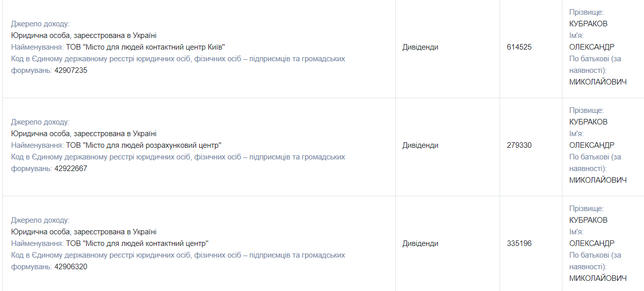Click surname КУБРАКОВ in the first row
The image size is (644, 291).
click(x=588, y=24)
